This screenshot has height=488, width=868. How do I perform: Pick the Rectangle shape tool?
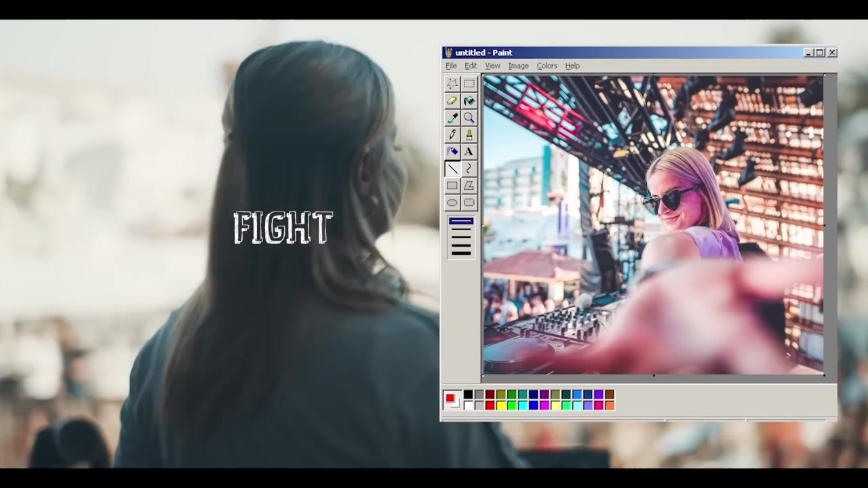(x=452, y=185)
